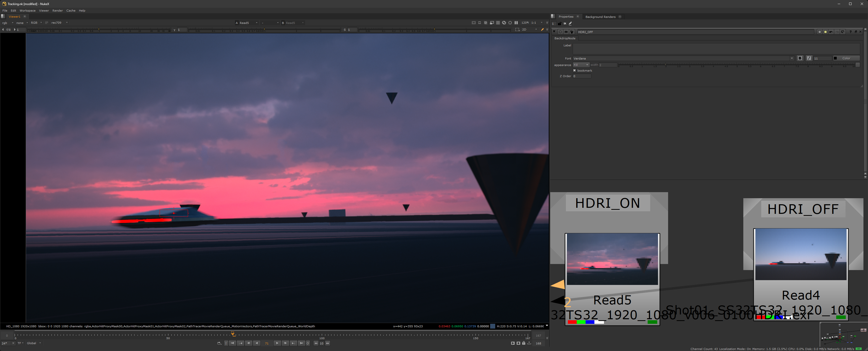This screenshot has width=868, height=351.
Task: Step forward one frame
Action: pyautogui.click(x=285, y=343)
